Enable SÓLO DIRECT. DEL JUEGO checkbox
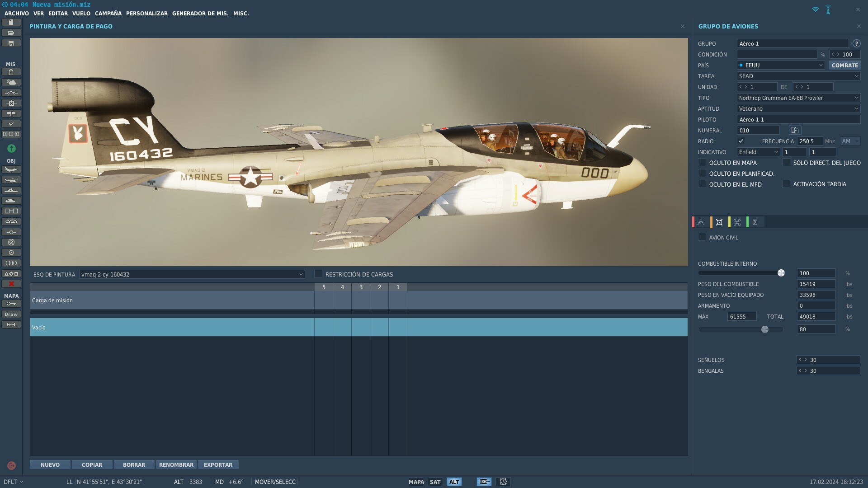The height and width of the screenshot is (488, 868). point(786,163)
